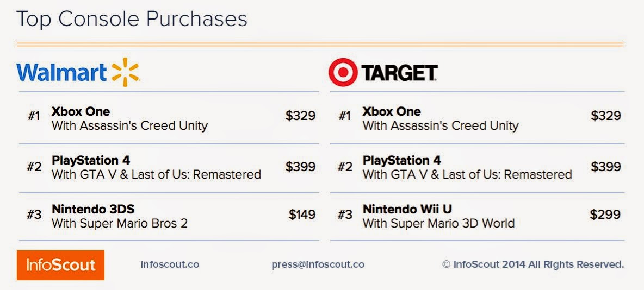Click the Walmart spark logo icon

125,72
